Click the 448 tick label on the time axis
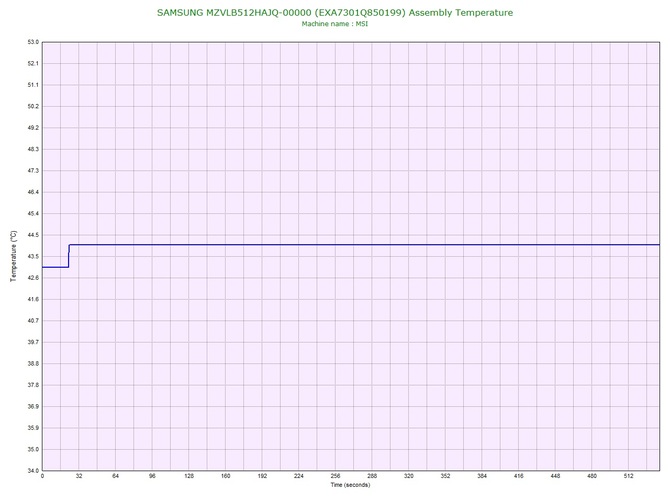The image size is (670, 502). click(555, 476)
